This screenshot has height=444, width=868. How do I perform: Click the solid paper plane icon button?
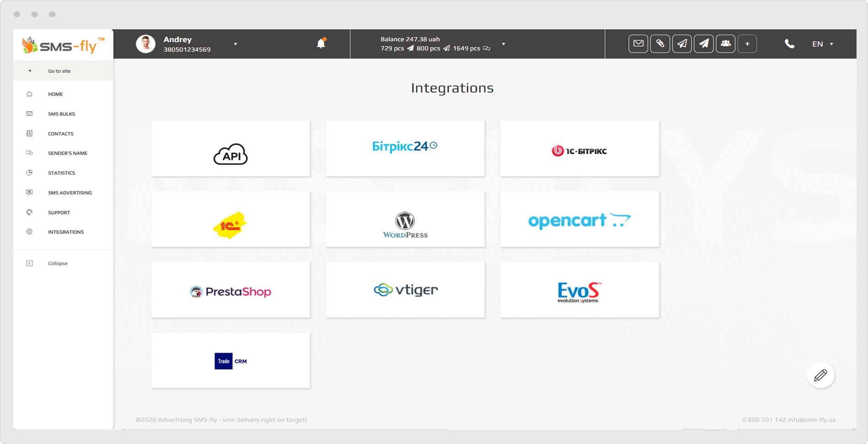click(704, 44)
